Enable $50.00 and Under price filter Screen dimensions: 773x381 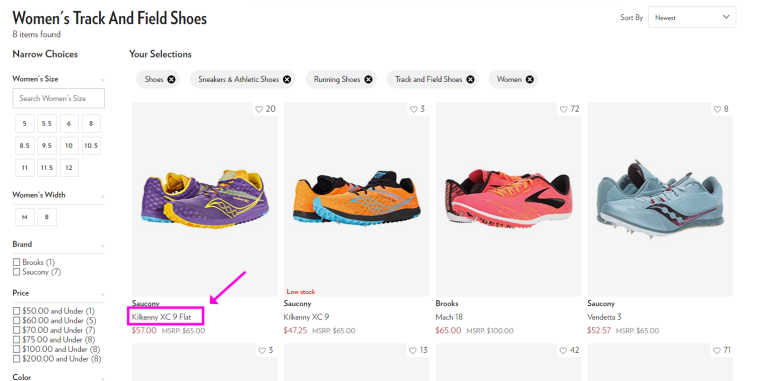click(x=17, y=311)
